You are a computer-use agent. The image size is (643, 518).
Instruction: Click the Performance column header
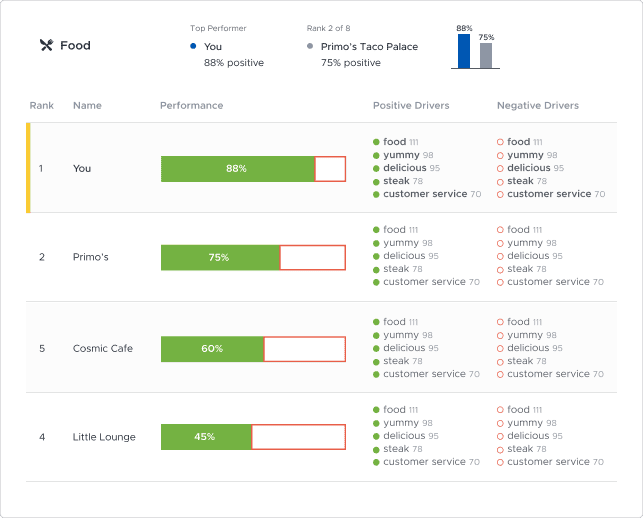click(191, 105)
